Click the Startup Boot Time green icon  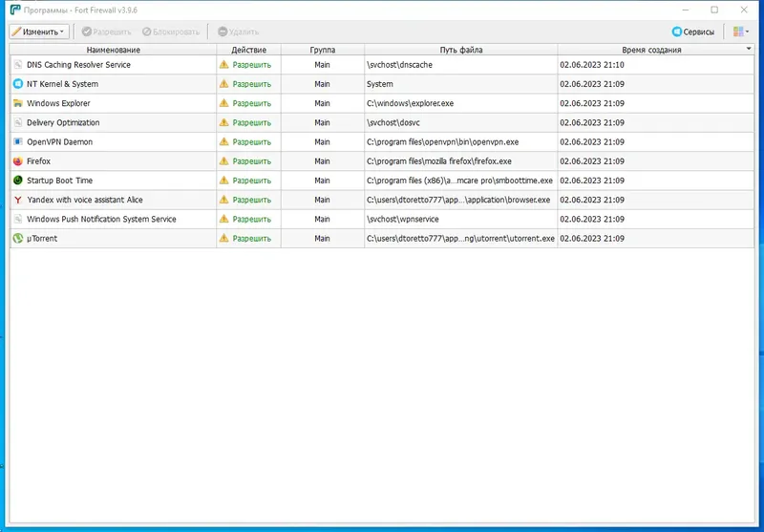[x=18, y=181]
